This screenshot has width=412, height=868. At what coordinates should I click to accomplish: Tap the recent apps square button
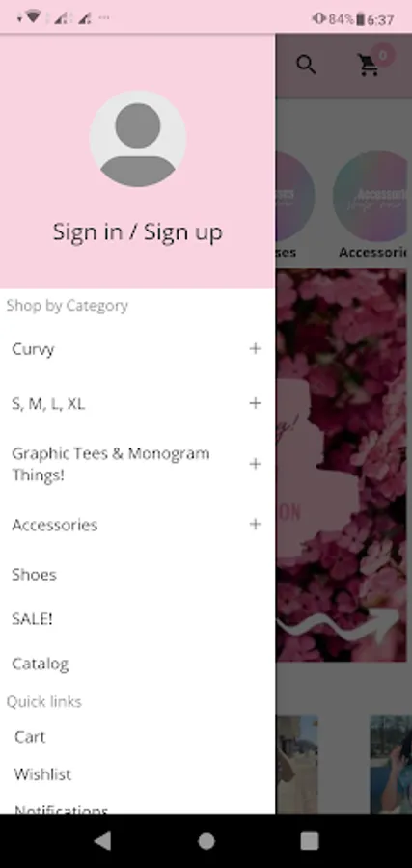click(x=309, y=841)
